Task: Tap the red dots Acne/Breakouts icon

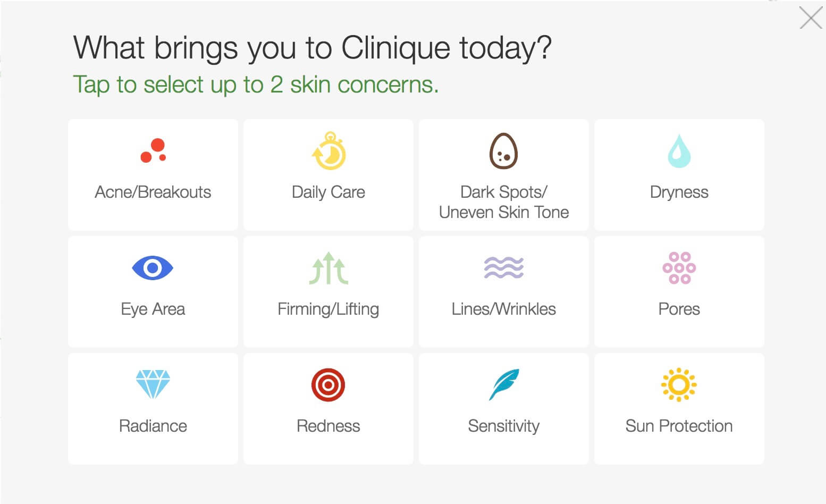Action: click(x=153, y=150)
